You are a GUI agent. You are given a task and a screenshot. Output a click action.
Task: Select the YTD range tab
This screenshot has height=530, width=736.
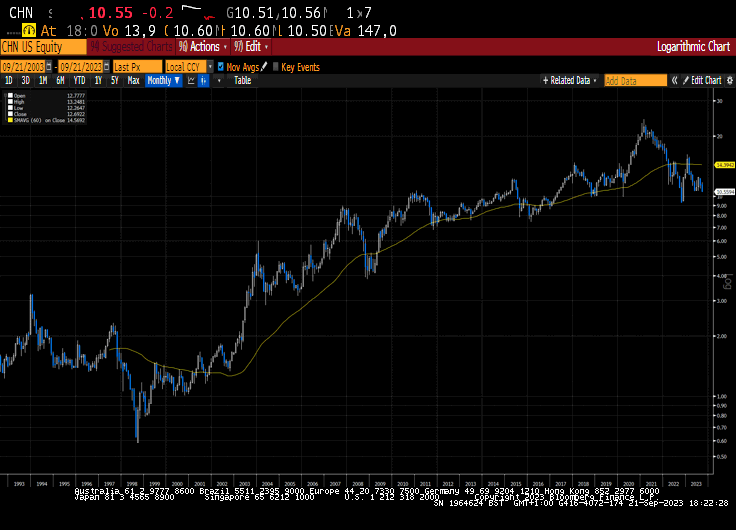coord(79,81)
